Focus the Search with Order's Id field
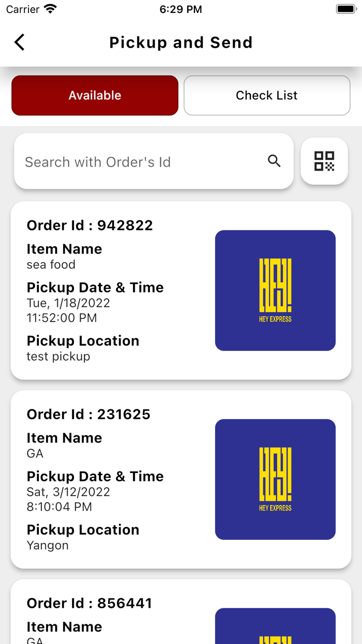This screenshot has width=362, height=644. point(140,162)
